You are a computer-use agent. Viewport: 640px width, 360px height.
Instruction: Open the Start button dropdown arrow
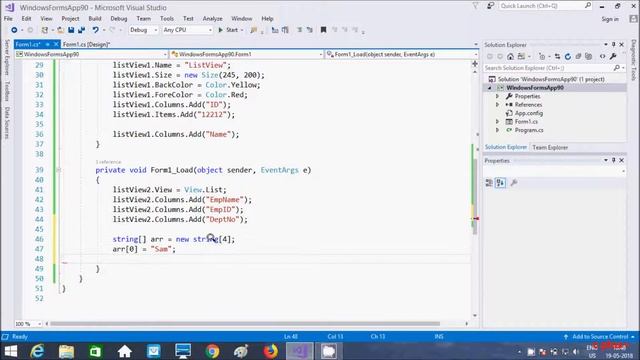[x=242, y=30]
